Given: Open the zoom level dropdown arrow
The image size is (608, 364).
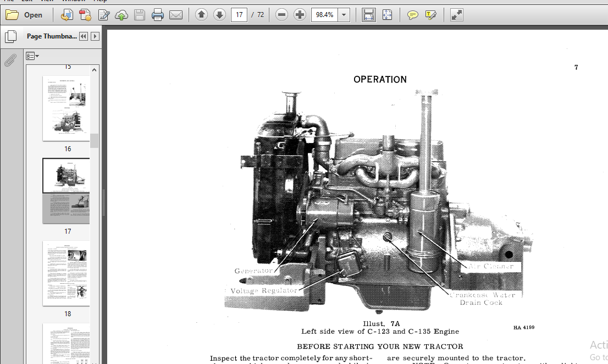Looking at the screenshot, I should (x=344, y=15).
